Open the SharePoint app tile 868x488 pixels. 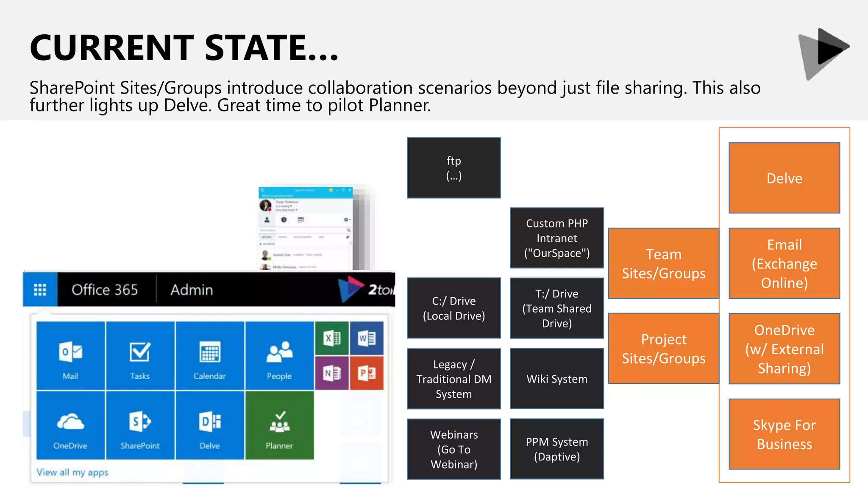(x=140, y=425)
